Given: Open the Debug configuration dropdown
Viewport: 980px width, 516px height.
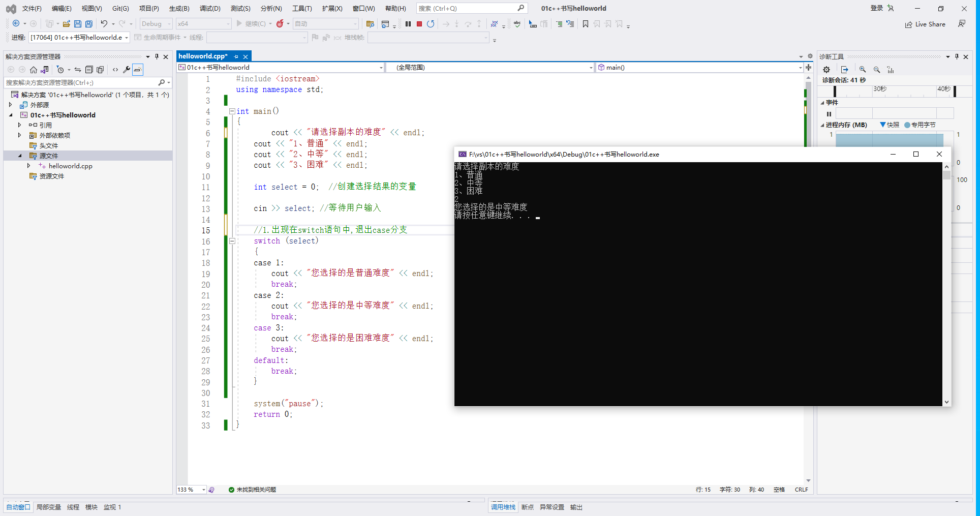Looking at the screenshot, I should click(156, 24).
